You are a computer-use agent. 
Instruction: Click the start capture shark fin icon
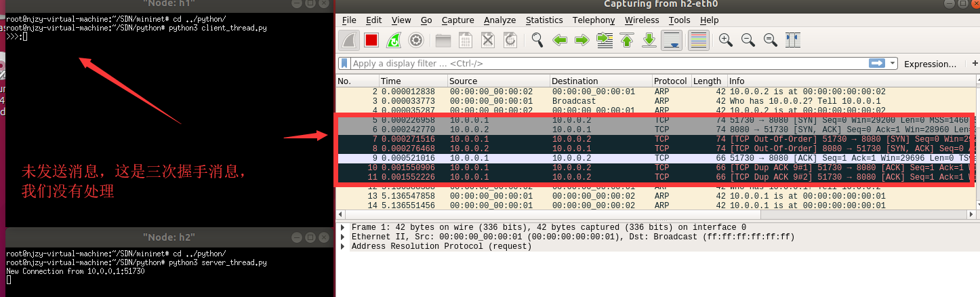[x=349, y=40]
